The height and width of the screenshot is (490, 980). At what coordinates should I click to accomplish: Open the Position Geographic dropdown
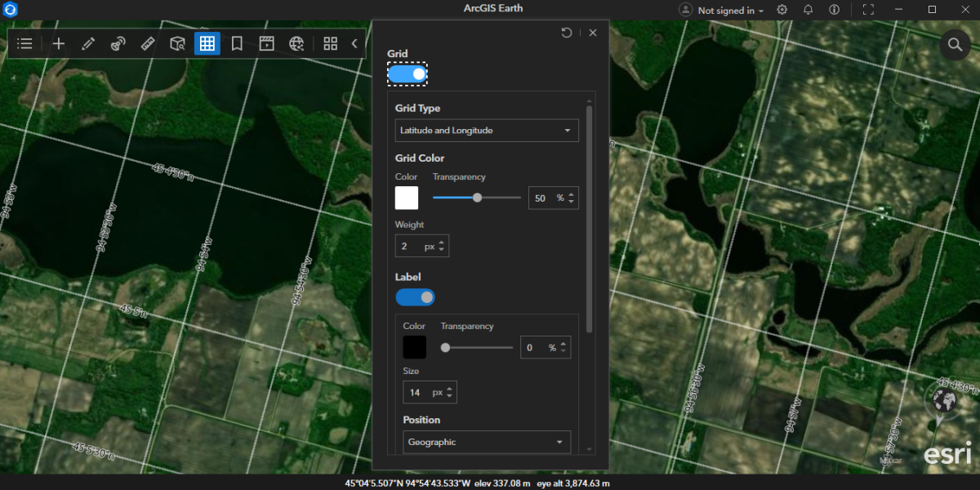[x=487, y=442]
